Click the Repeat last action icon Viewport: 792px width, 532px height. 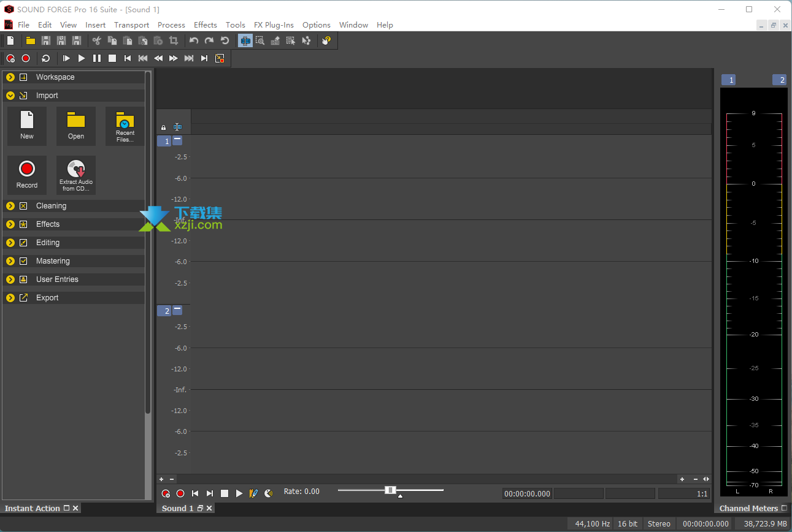pos(225,40)
